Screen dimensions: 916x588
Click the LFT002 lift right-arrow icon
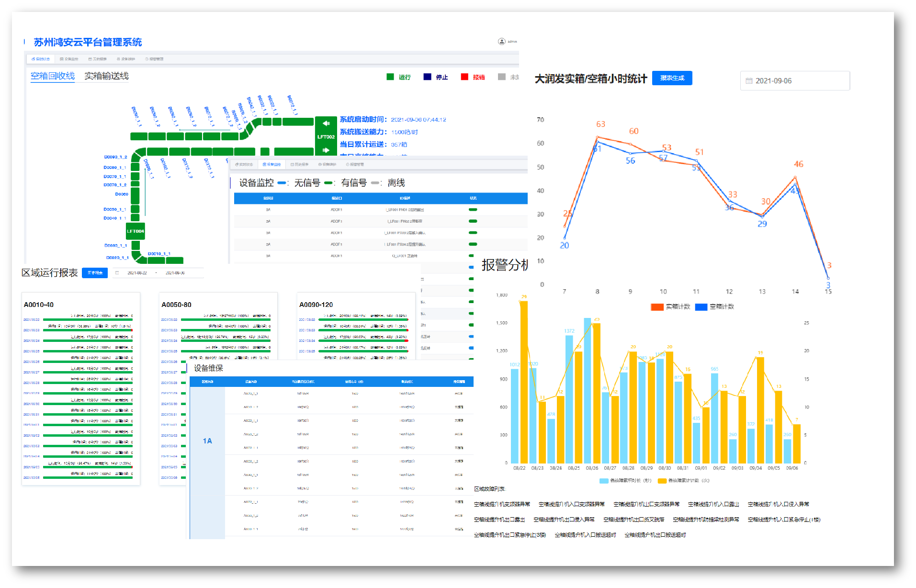[x=326, y=150]
